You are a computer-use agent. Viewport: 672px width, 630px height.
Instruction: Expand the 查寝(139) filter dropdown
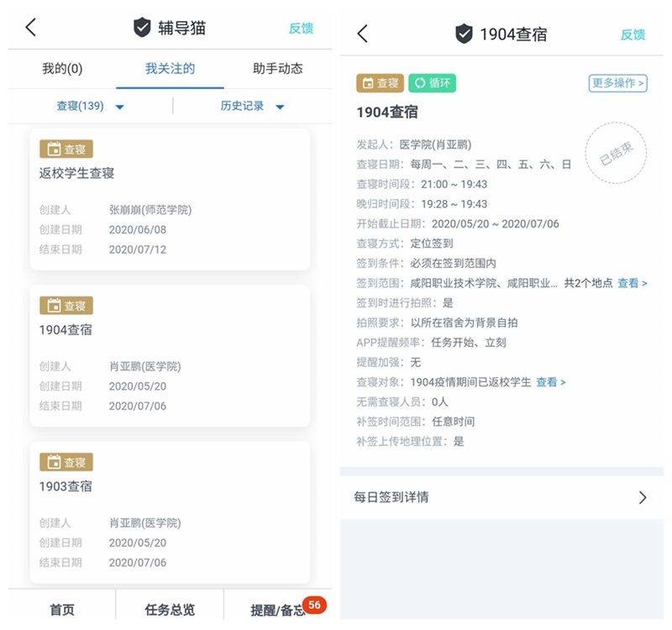click(91, 106)
